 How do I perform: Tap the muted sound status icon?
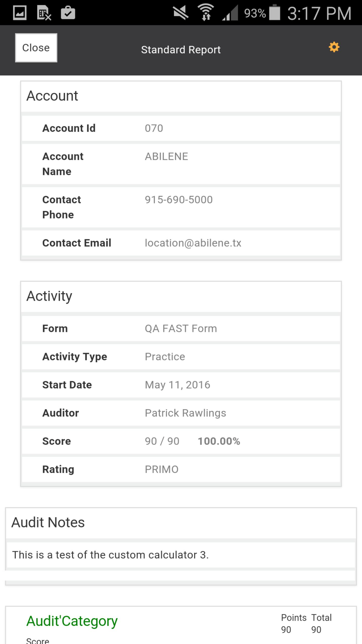click(181, 13)
